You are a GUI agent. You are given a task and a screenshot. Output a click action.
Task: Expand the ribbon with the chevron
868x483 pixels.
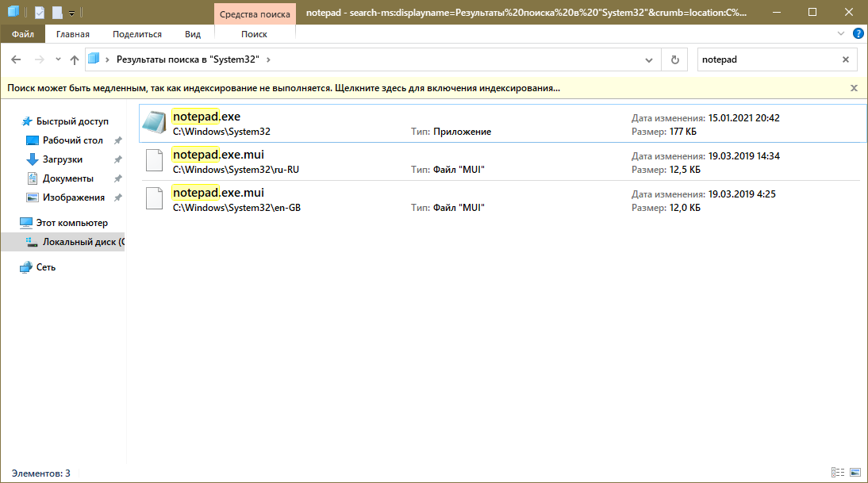[x=842, y=34]
